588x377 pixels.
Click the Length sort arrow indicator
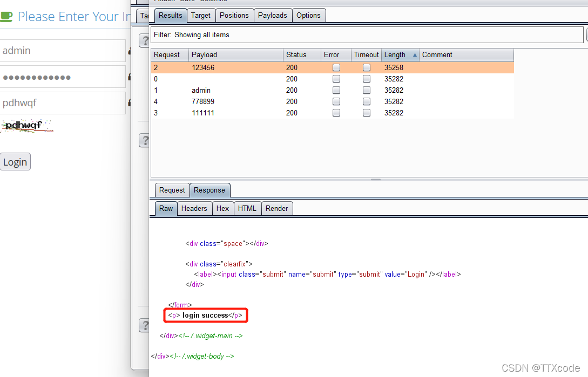click(415, 54)
